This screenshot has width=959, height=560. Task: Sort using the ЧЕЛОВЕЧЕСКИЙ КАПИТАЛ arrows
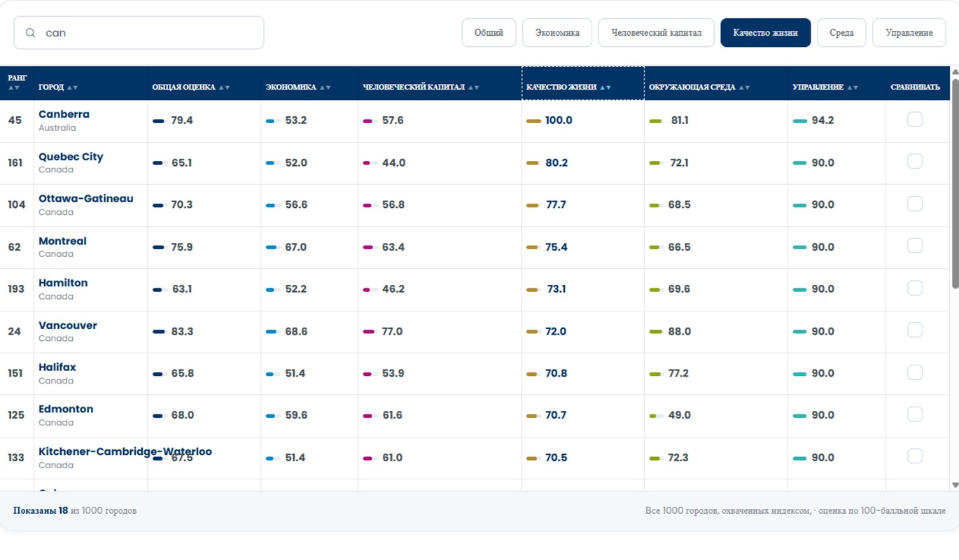click(474, 87)
